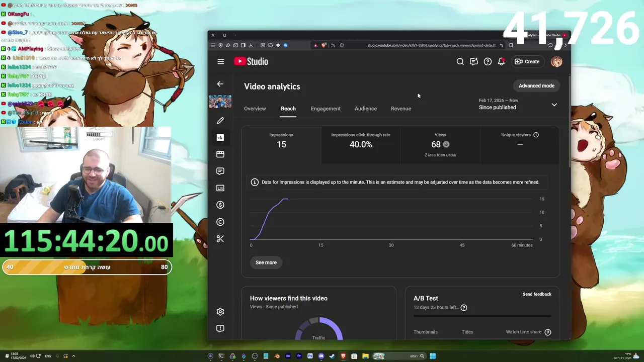Switch to the Audience tab
This screenshot has height=362, width=644.
pos(366,109)
